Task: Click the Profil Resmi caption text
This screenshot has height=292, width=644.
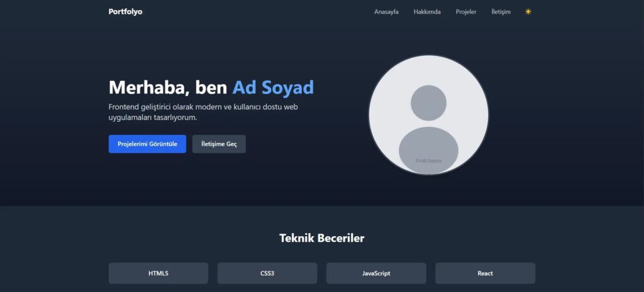Action: 428,161
